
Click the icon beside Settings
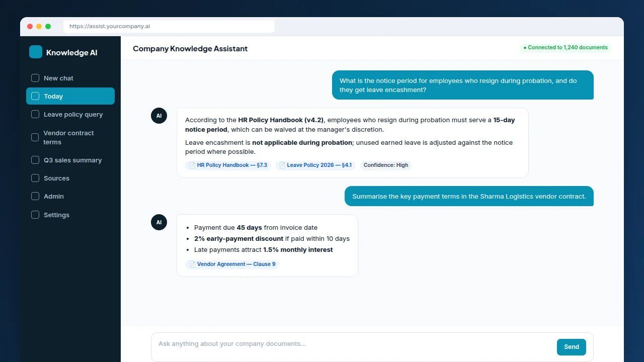click(35, 215)
